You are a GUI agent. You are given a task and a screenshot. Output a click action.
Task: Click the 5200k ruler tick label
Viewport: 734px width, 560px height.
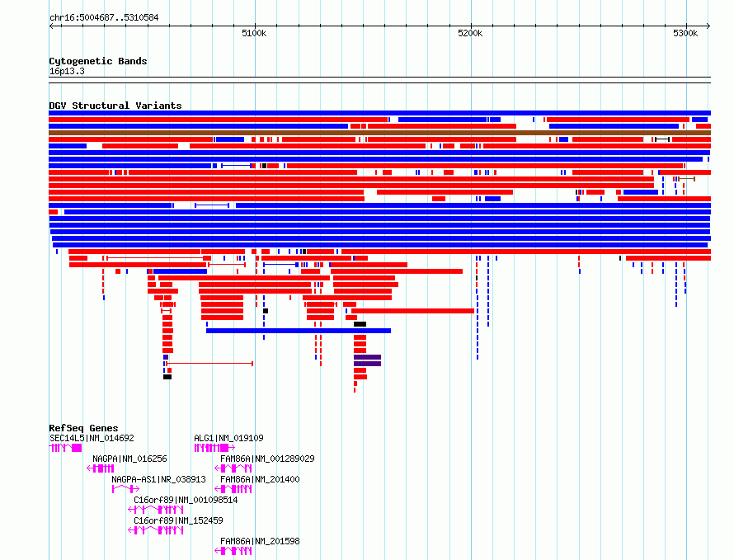[470, 33]
